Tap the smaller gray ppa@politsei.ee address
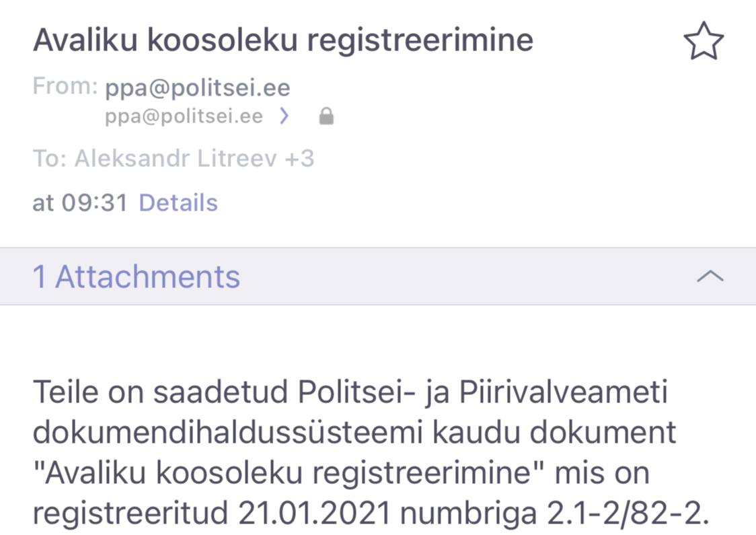 point(184,116)
